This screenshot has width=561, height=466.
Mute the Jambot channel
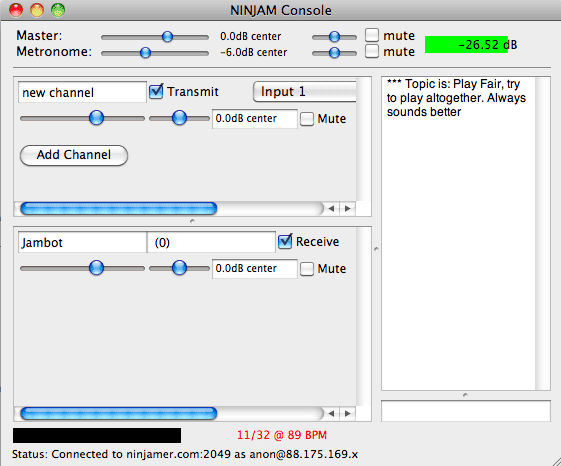tap(307, 268)
